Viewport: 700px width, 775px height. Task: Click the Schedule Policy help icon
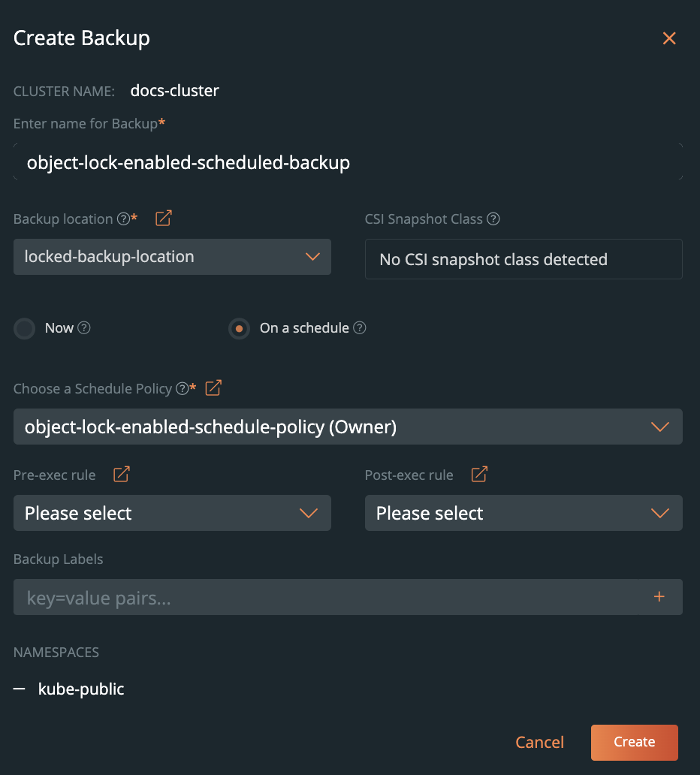(182, 389)
